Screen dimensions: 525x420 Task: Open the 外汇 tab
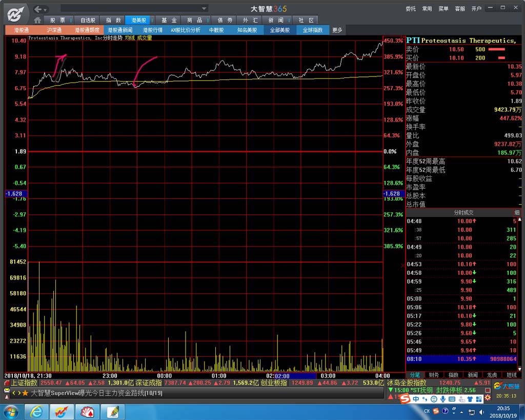[x=250, y=20]
